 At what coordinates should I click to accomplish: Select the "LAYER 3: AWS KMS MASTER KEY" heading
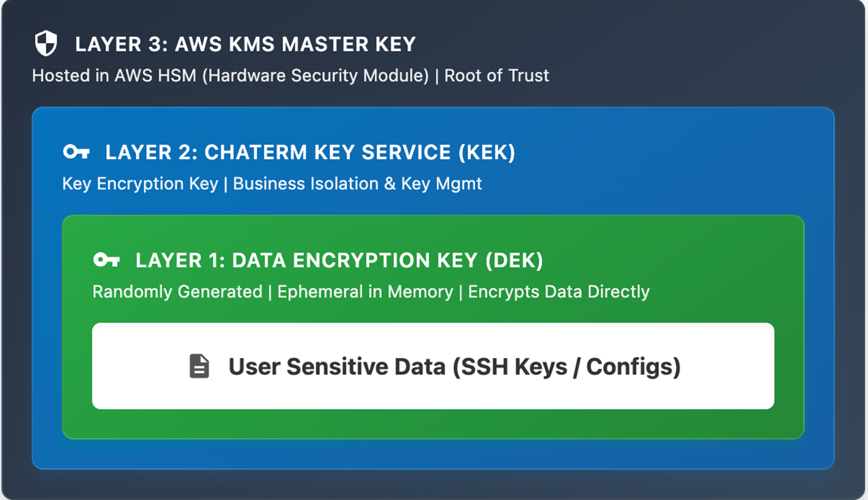tap(245, 44)
